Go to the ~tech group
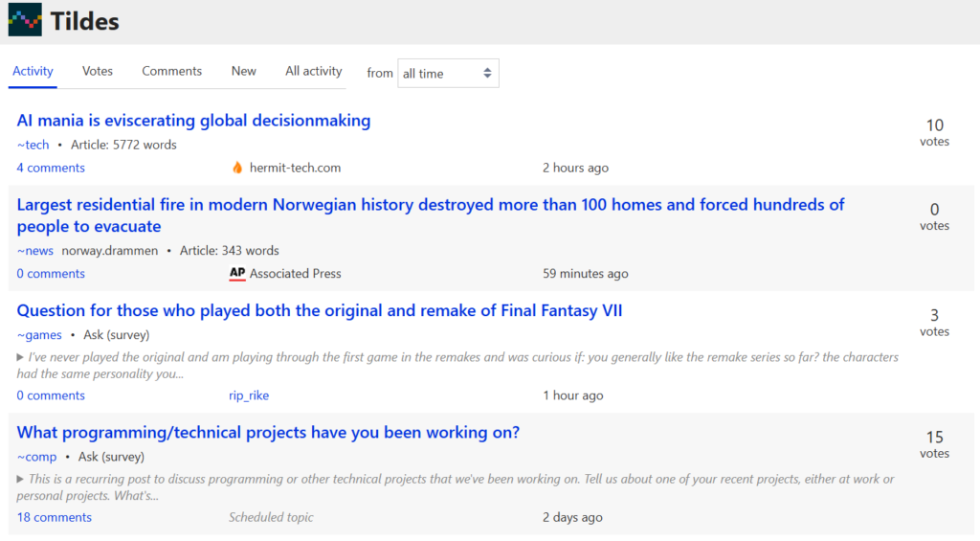The height and width of the screenshot is (541, 980). click(x=33, y=145)
